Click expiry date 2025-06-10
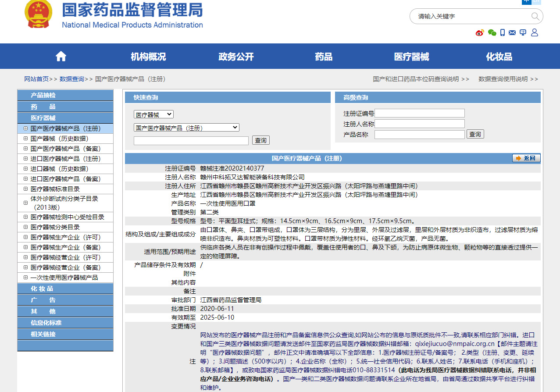The height and width of the screenshot is (392, 560). [x=217, y=317]
